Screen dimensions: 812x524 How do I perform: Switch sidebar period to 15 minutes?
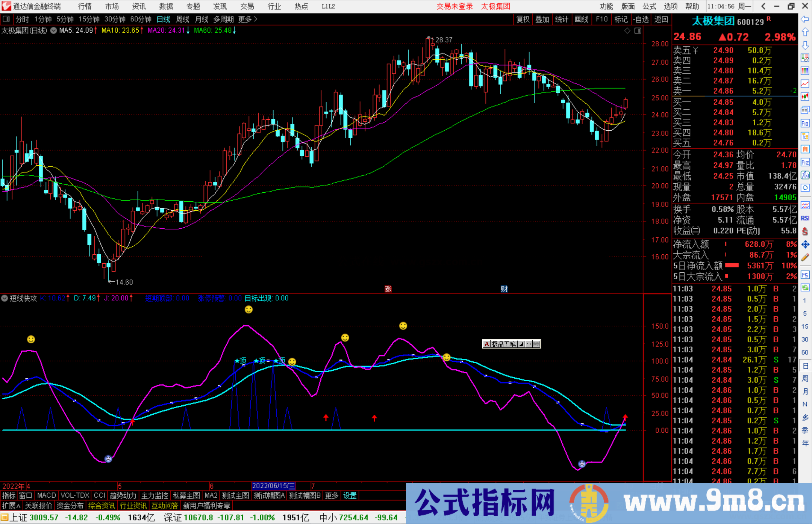point(804,326)
